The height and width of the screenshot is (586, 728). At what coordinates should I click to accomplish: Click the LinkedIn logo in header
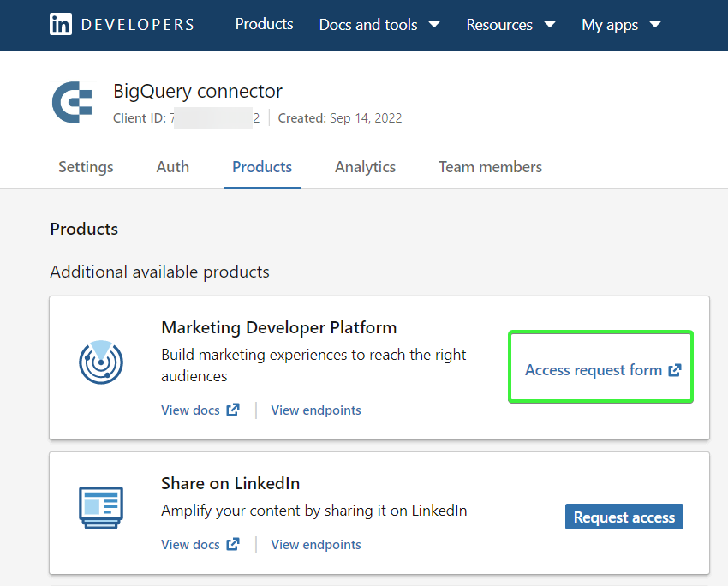pyautogui.click(x=61, y=24)
